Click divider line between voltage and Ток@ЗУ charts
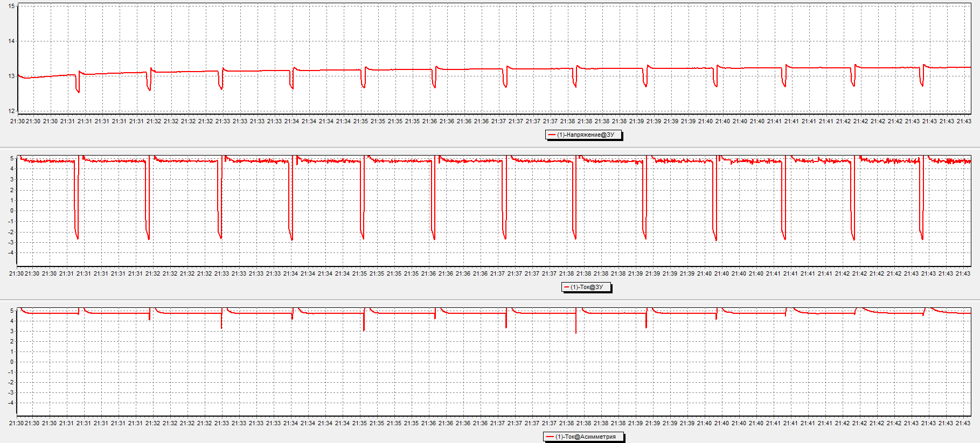The width and height of the screenshot is (980, 443). point(490,147)
